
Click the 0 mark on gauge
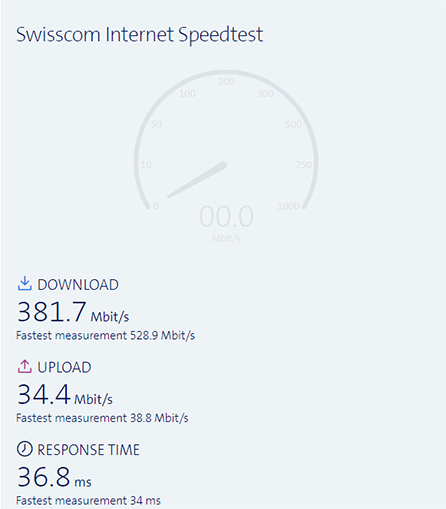(155, 206)
